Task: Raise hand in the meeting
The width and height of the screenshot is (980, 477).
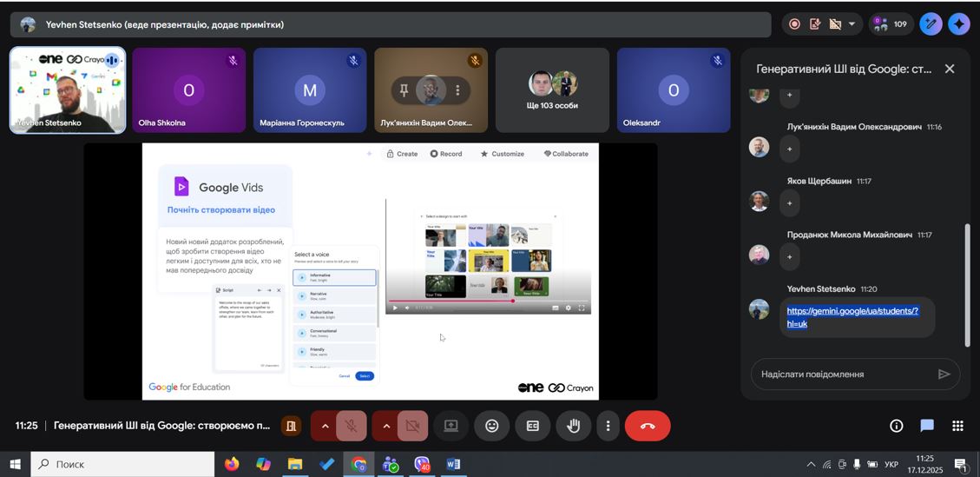Action: (573, 426)
